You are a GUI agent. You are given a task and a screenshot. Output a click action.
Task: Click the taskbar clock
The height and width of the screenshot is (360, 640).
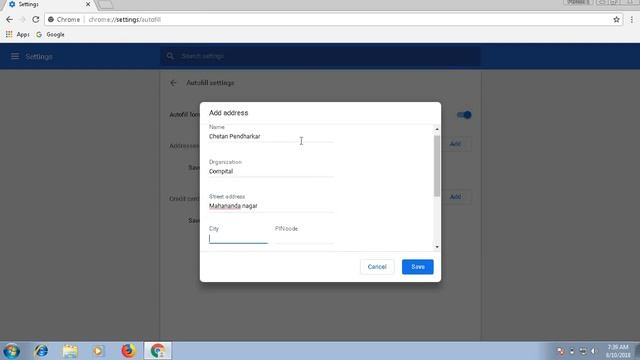click(x=618, y=351)
